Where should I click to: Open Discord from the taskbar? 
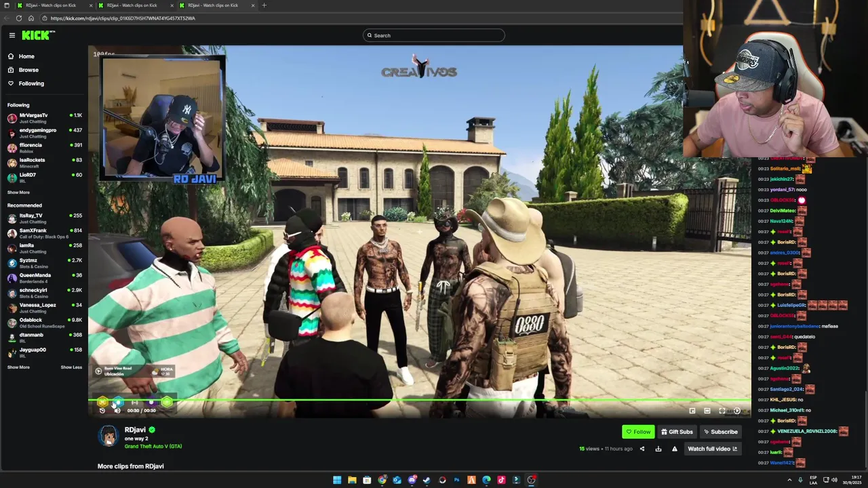(412, 480)
